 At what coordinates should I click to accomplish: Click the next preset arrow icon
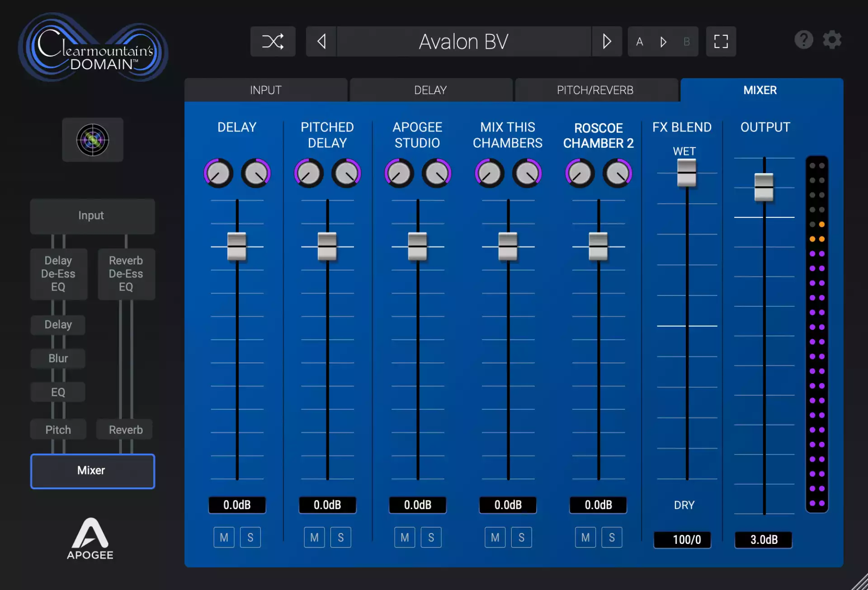606,42
